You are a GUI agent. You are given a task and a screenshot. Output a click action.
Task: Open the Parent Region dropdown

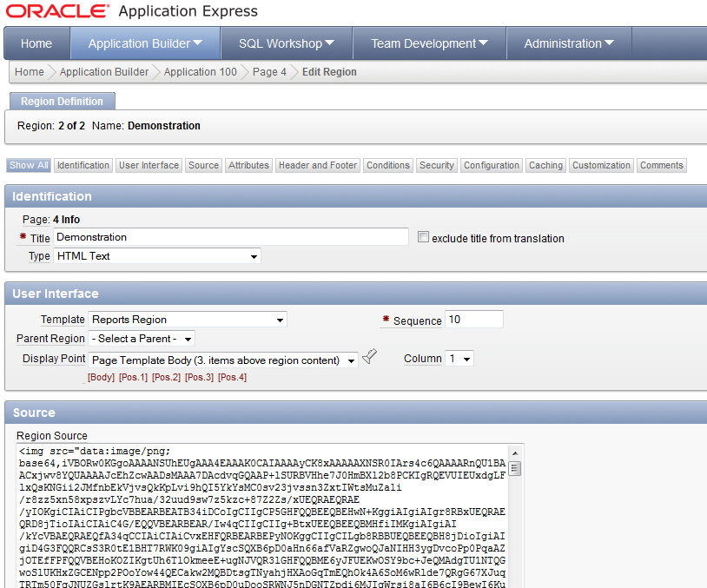pyautogui.click(x=142, y=339)
